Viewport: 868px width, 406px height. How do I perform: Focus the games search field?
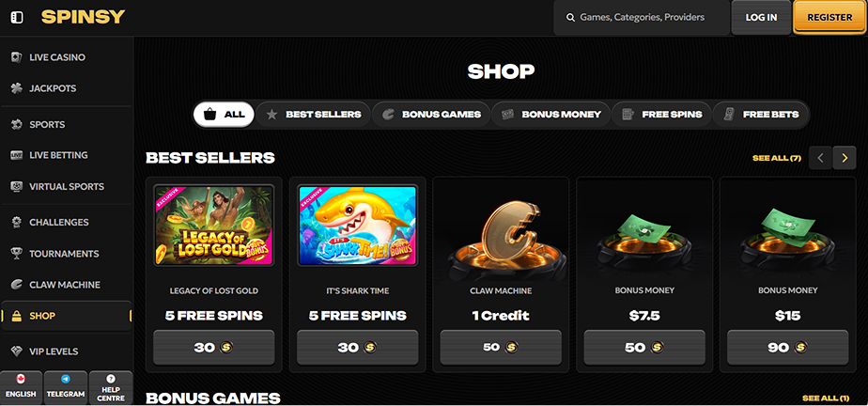[x=641, y=17]
